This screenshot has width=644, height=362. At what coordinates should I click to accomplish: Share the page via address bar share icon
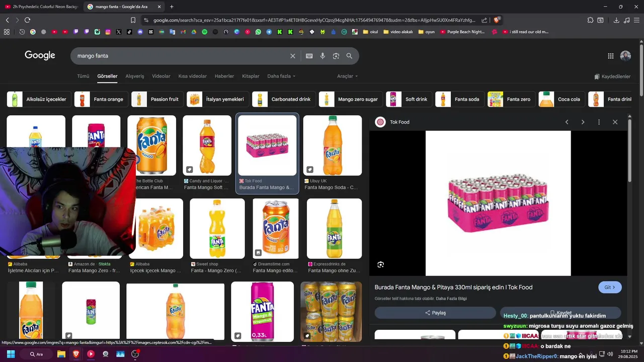point(484,20)
